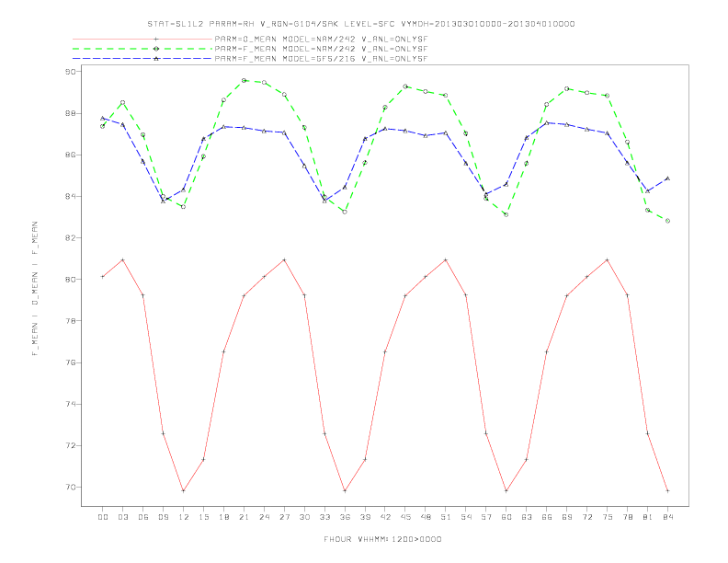Click x-axis tick label 66
Screen dimensions: 728x563
547,517
